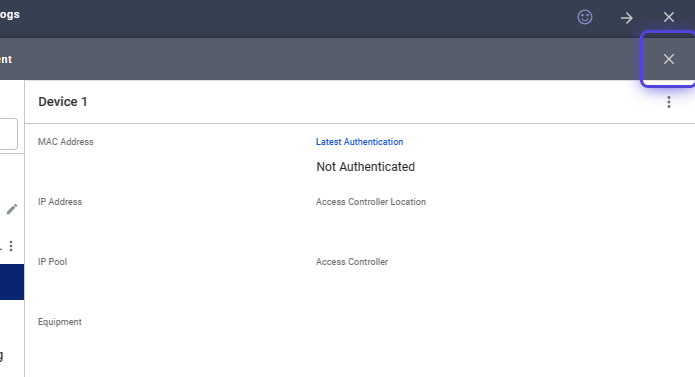Close the top dark header bar
The width and height of the screenshot is (695, 377).
669,17
